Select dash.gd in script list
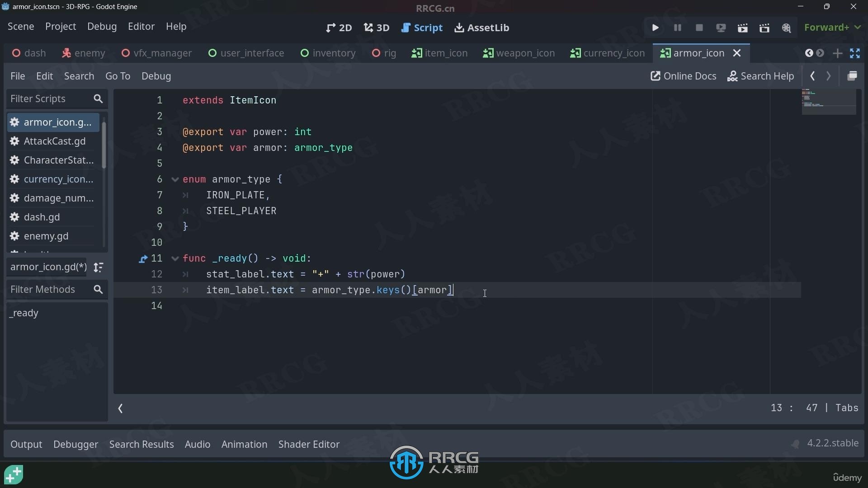 click(x=53, y=217)
